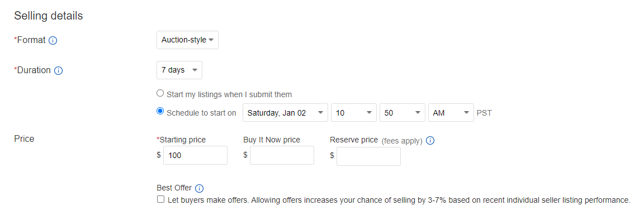Select the 'Schedule to start on' radio button
The height and width of the screenshot is (210, 644).
[x=160, y=111]
